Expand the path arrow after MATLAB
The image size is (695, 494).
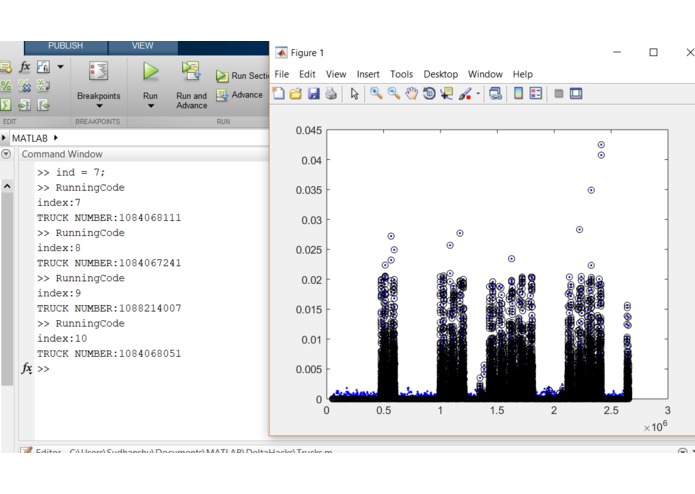(x=55, y=138)
